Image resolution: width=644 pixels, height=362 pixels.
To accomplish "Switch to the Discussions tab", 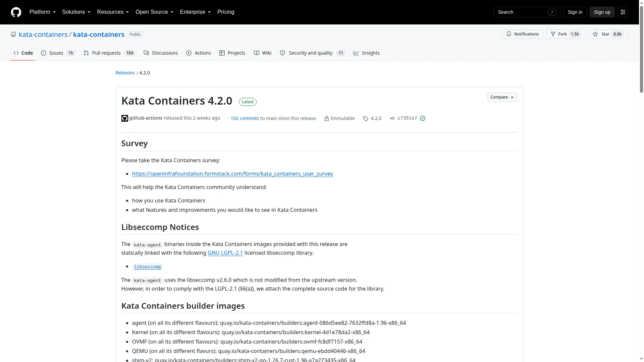I will pos(161,53).
